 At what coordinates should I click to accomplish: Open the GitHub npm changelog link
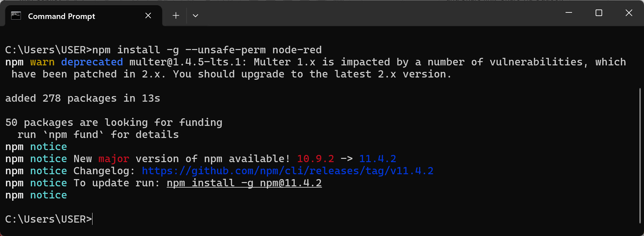click(x=287, y=171)
